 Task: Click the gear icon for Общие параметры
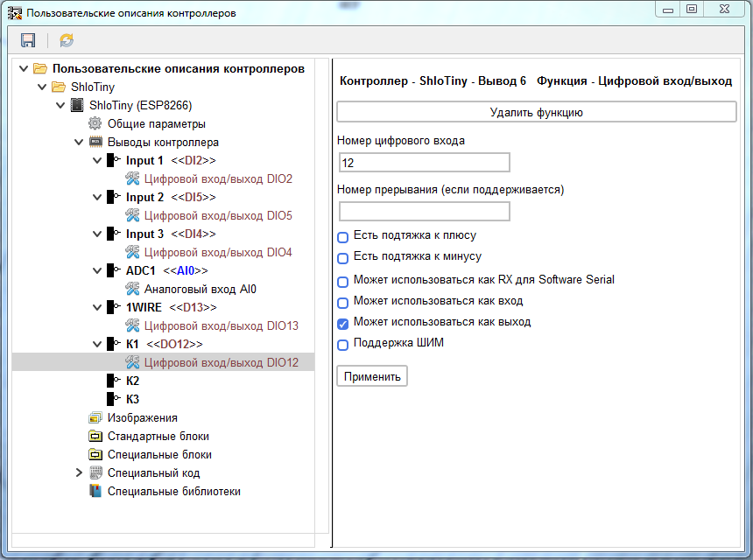coord(95,123)
